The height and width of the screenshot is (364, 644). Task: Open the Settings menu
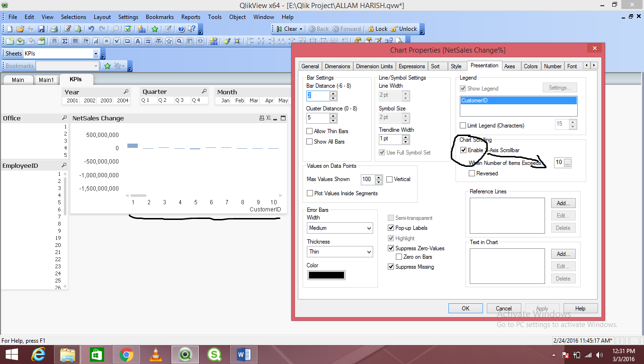128,17
